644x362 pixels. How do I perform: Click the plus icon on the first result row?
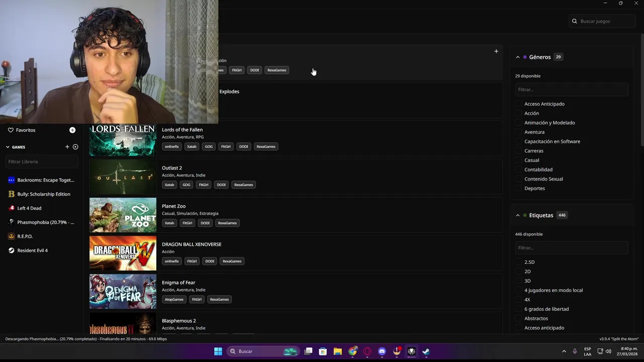click(x=496, y=51)
